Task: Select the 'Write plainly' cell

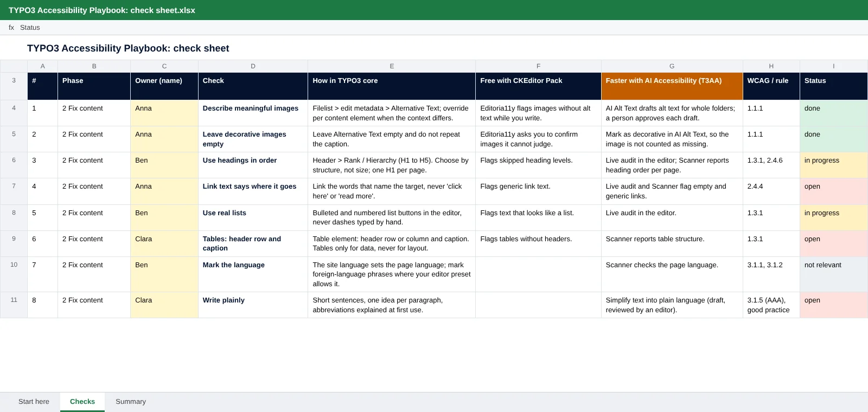Action: point(253,305)
